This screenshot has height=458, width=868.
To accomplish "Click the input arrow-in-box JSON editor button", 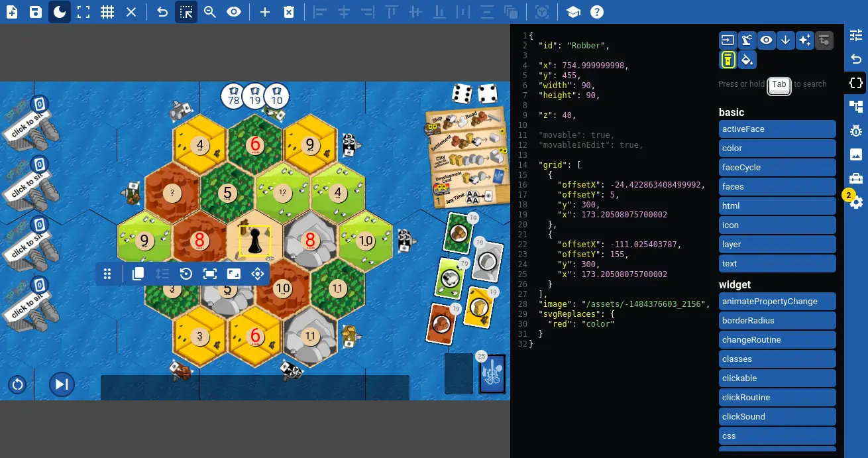I will pyautogui.click(x=728, y=40).
